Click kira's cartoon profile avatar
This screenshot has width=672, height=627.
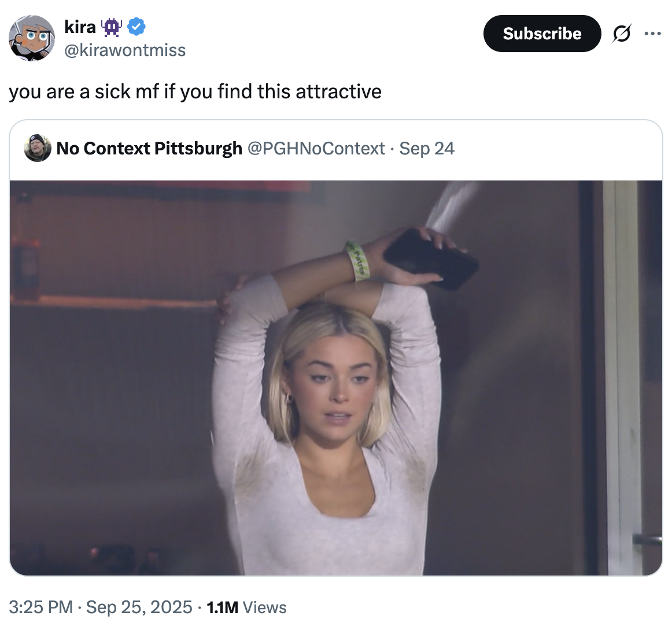[32, 38]
